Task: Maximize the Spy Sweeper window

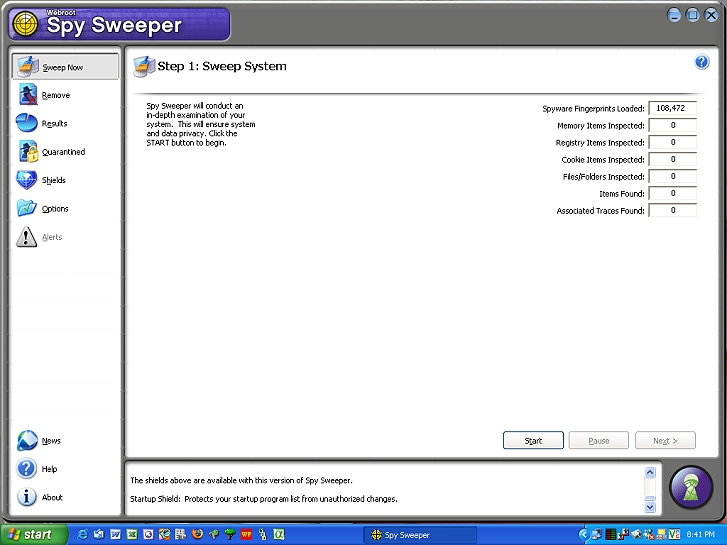Action: [693, 15]
